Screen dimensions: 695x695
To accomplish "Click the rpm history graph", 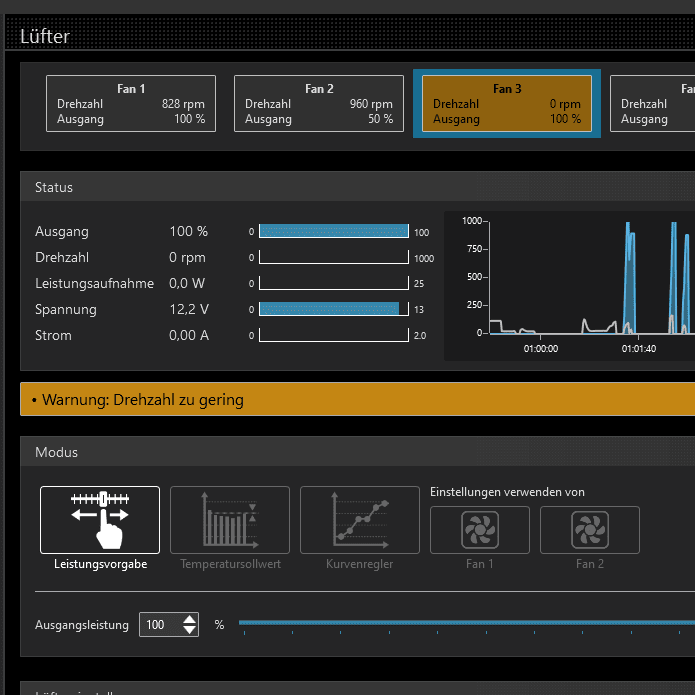I will 570,286.
